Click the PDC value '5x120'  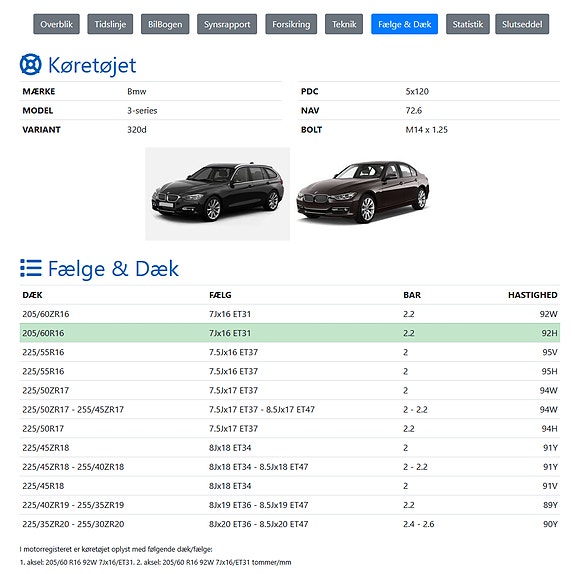417,91
